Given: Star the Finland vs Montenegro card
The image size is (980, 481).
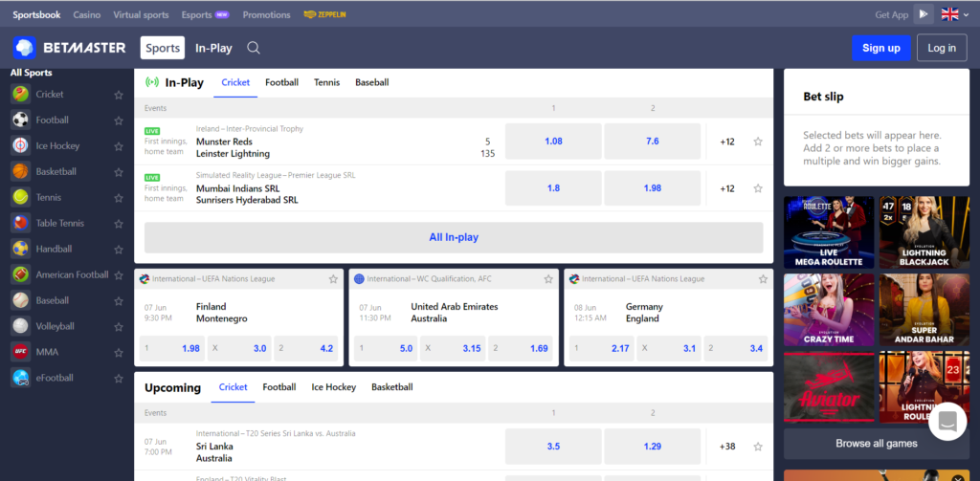Looking at the screenshot, I should (x=333, y=279).
